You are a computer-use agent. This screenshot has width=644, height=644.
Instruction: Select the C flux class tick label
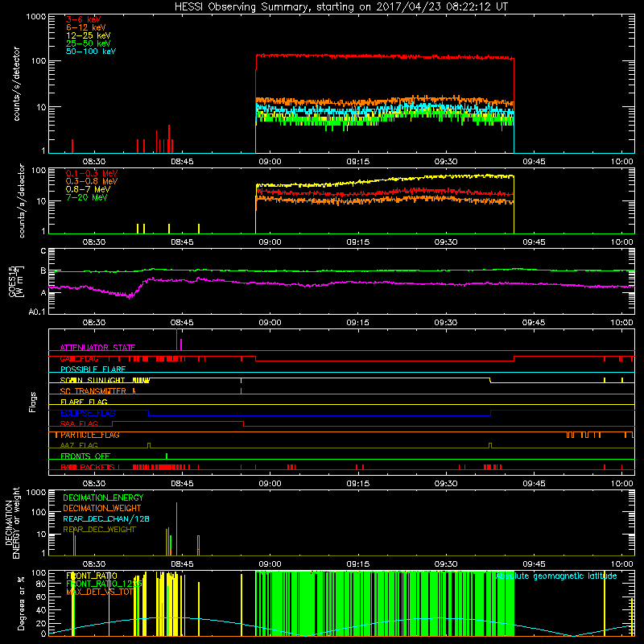[x=43, y=251]
